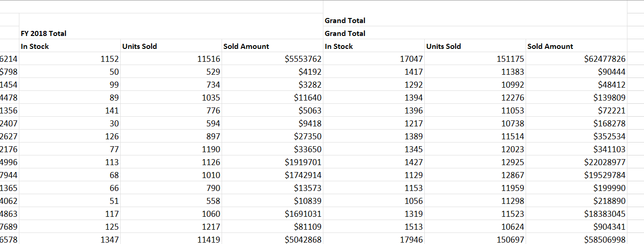
Task: Select the Units Sold header under FY 2018 Total
Action: point(140,46)
